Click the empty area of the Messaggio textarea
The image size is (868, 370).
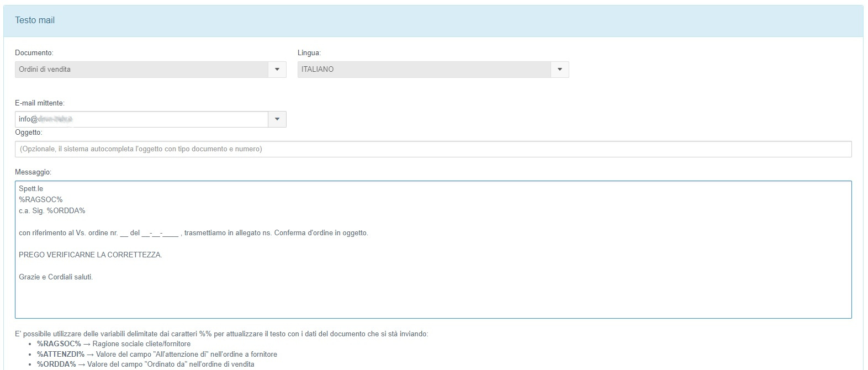pos(433,299)
